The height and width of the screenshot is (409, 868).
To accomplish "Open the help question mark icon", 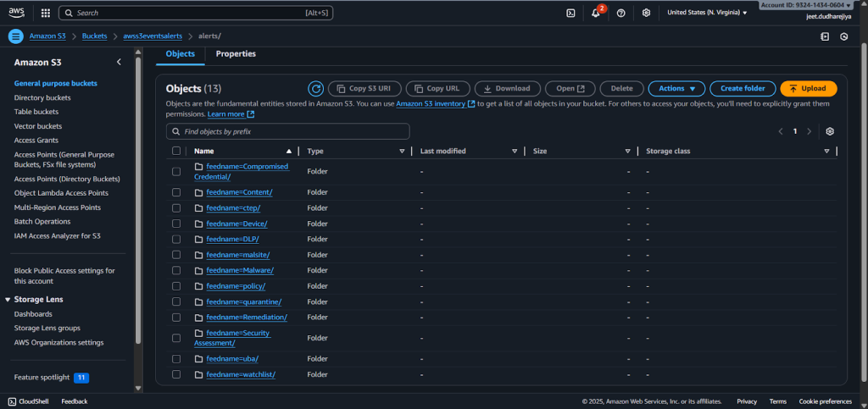I will pos(621,14).
